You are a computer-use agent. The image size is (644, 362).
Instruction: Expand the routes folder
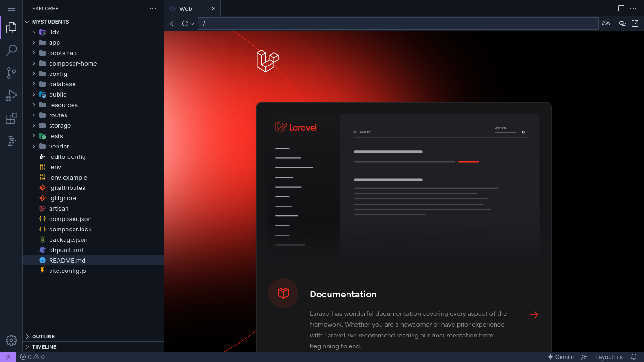[x=93, y=115]
